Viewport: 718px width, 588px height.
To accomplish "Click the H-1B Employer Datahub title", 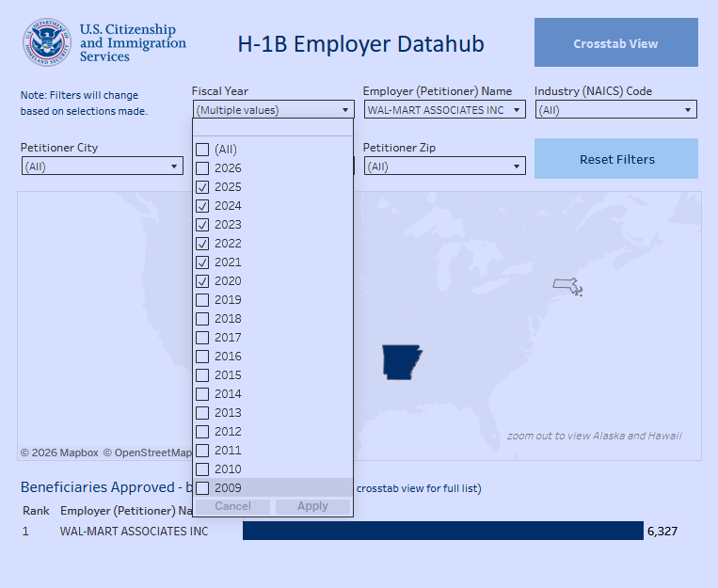I will (360, 44).
